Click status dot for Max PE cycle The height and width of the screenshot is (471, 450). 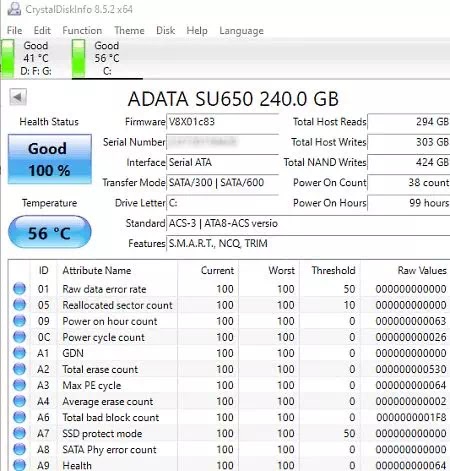pos(19,385)
